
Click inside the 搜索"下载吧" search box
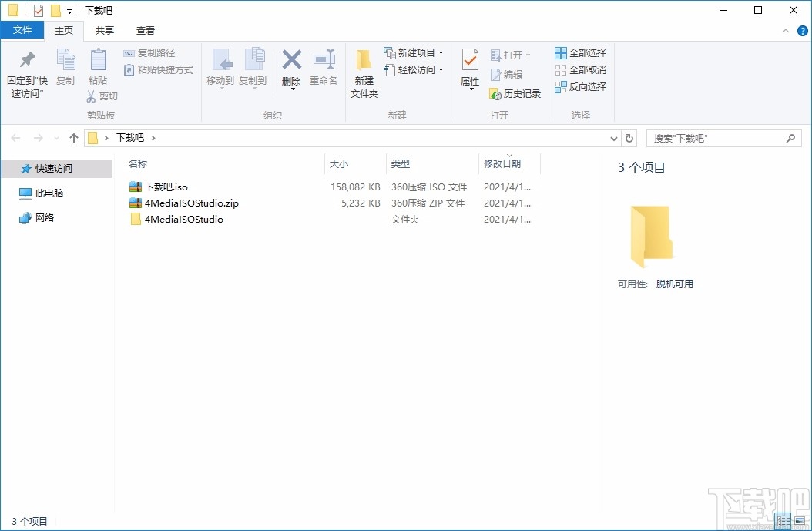click(716, 137)
